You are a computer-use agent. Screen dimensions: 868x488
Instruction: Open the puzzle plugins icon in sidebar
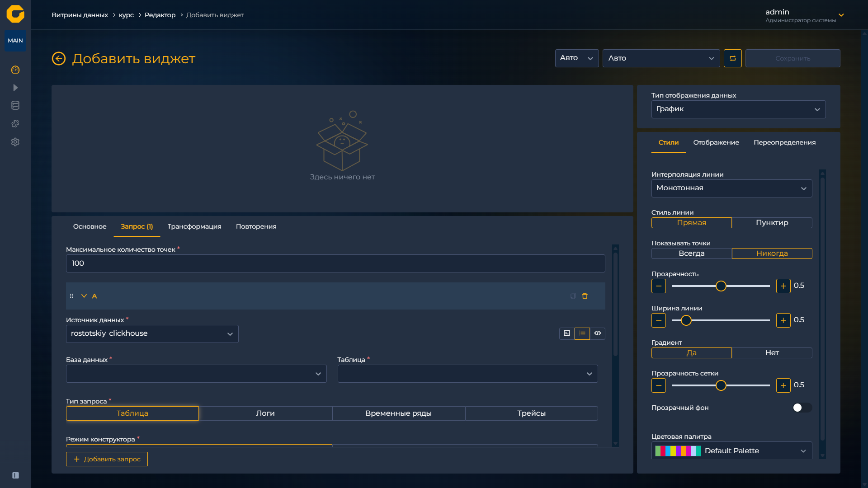pyautogui.click(x=15, y=124)
